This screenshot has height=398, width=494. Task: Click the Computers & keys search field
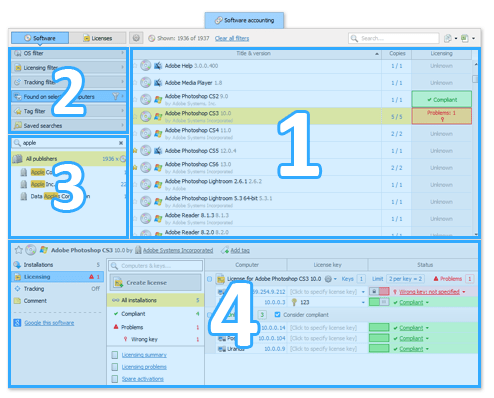click(156, 266)
